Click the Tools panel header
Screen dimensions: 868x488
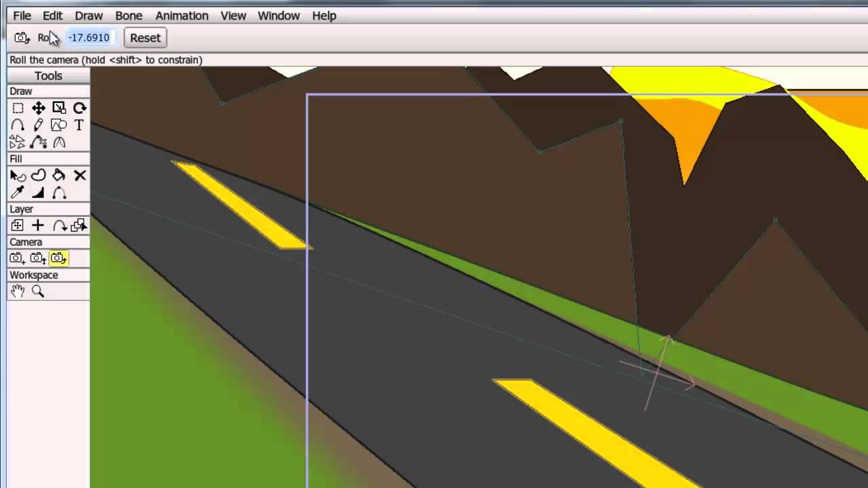[48, 76]
